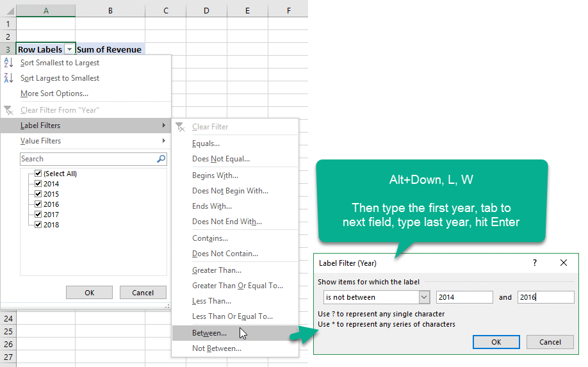Uncheck the 2017 year checkbox
This screenshot has height=367, width=588.
click(38, 215)
